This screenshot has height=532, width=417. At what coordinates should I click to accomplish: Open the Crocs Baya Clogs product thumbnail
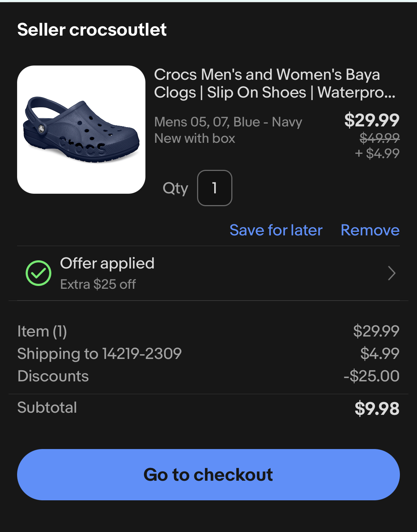pyautogui.click(x=81, y=130)
